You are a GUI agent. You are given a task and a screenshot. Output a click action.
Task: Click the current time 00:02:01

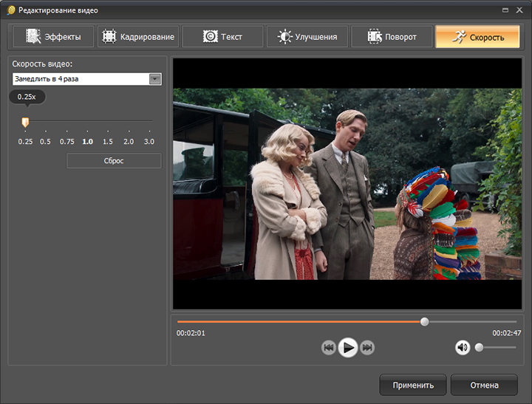(x=191, y=333)
